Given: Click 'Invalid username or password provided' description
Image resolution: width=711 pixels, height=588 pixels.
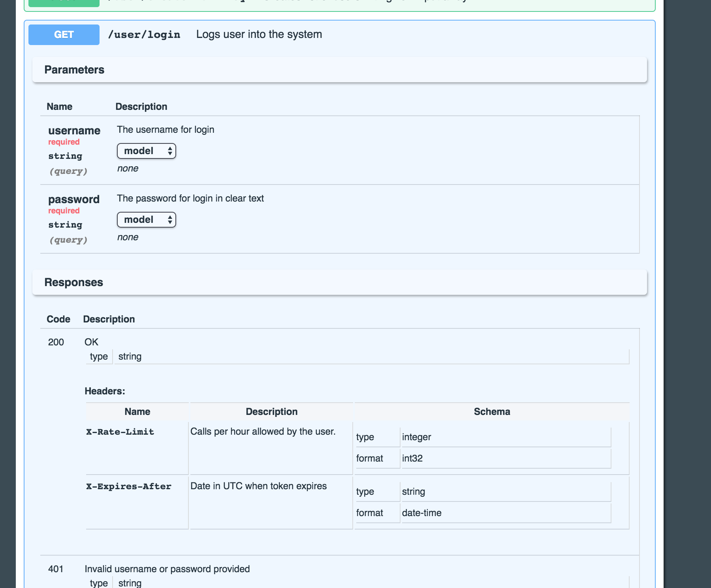Looking at the screenshot, I should [167, 569].
